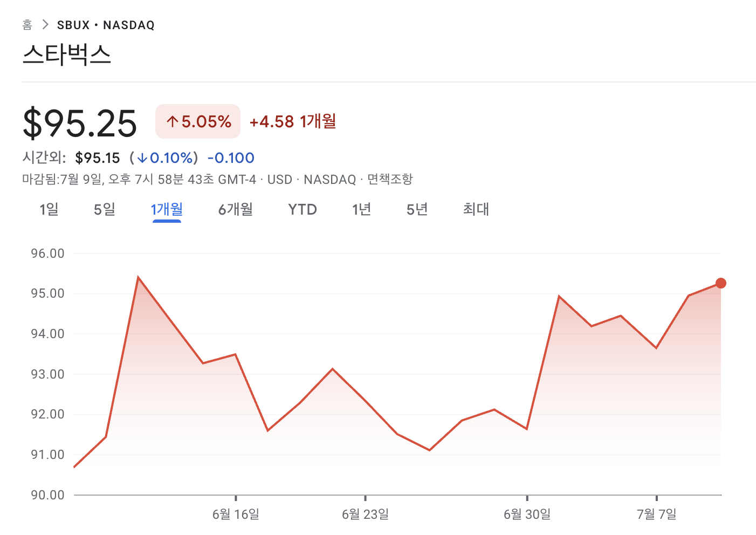Click the 7월 7일 axis marker
756x535 pixels.
(x=656, y=514)
